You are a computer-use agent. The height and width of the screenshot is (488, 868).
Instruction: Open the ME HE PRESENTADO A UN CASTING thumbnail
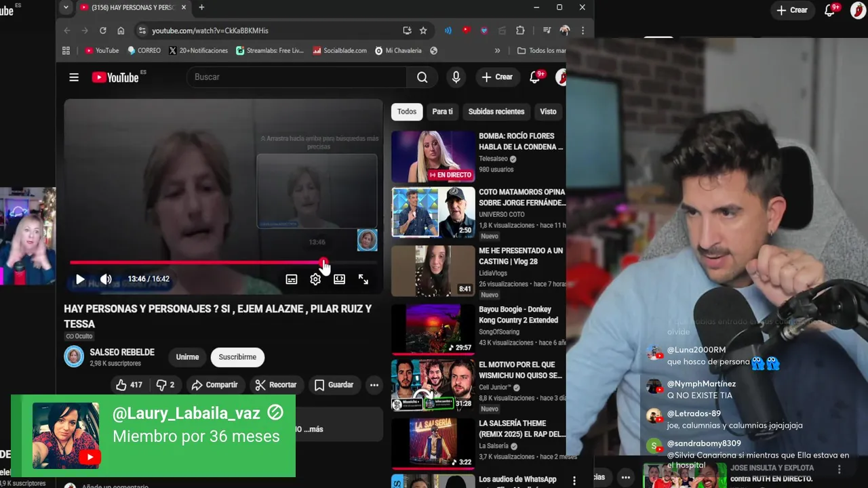point(433,271)
